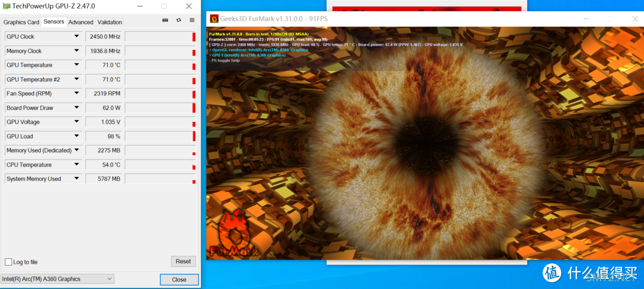
Task: Click the GPU Load history graph
Action: (160, 136)
